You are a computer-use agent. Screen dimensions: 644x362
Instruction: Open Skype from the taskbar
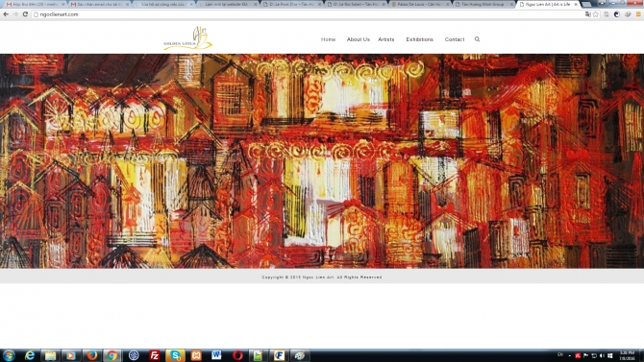175,355
